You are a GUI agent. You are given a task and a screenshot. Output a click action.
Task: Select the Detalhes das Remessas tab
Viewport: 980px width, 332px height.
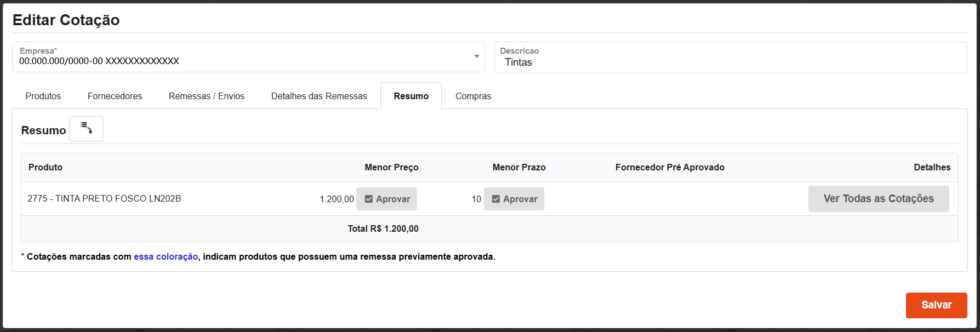(319, 96)
